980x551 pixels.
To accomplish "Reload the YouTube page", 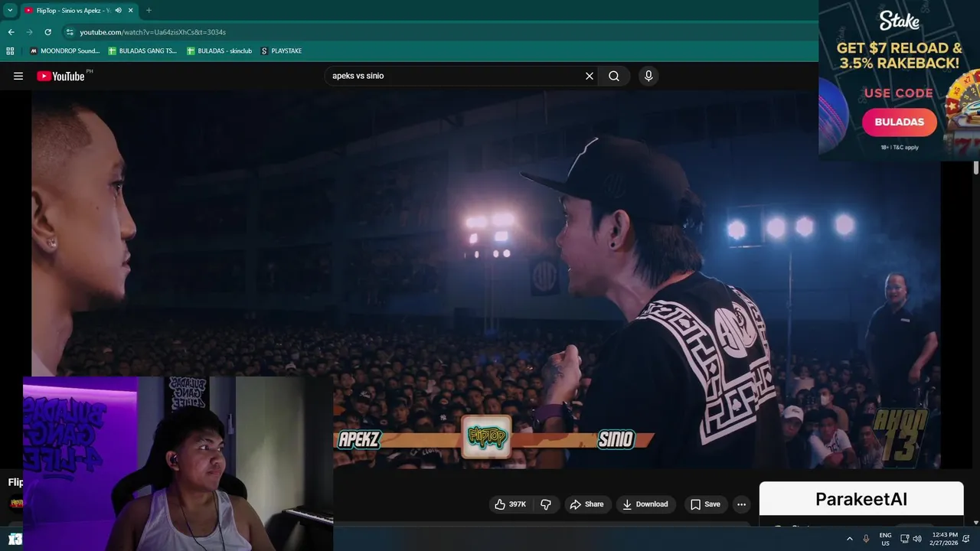I will coord(47,32).
